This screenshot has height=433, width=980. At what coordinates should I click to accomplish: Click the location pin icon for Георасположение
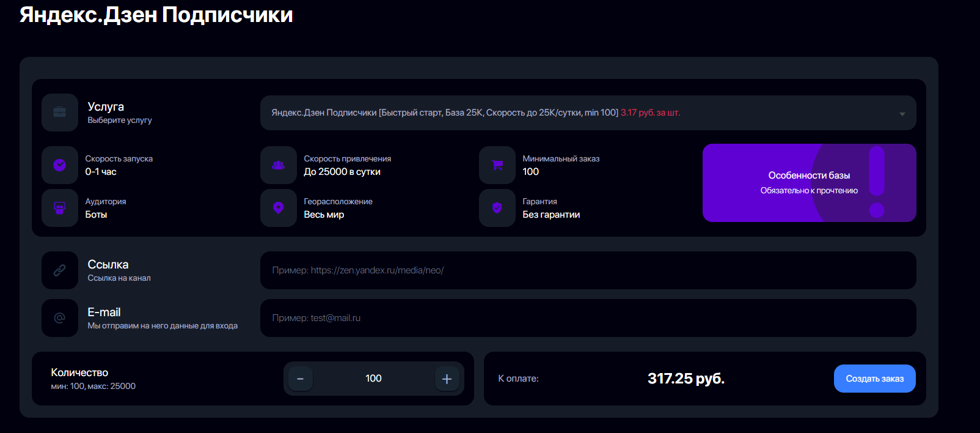(279, 208)
